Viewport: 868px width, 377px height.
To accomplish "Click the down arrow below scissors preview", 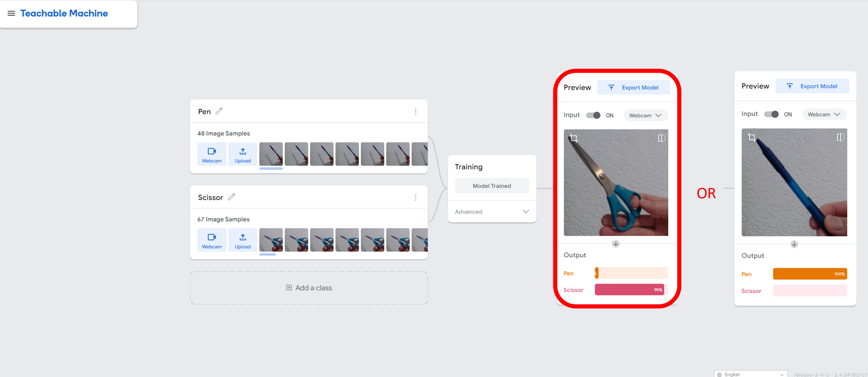I will 616,243.
